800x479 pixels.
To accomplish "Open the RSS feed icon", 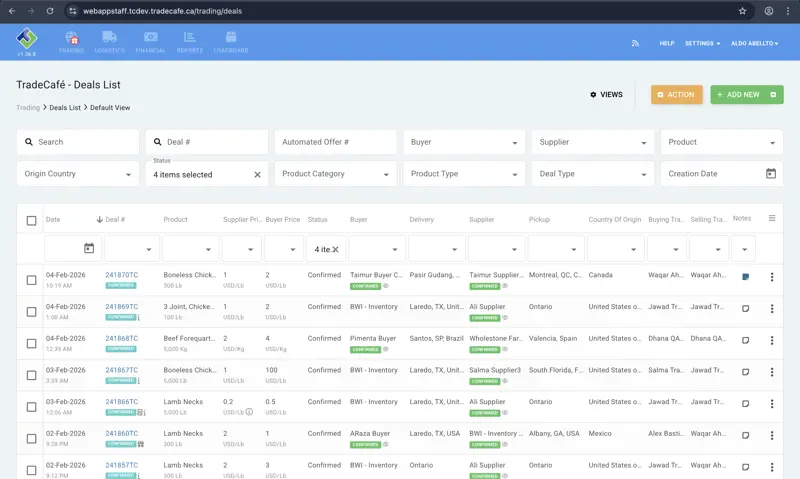I will click(x=635, y=43).
